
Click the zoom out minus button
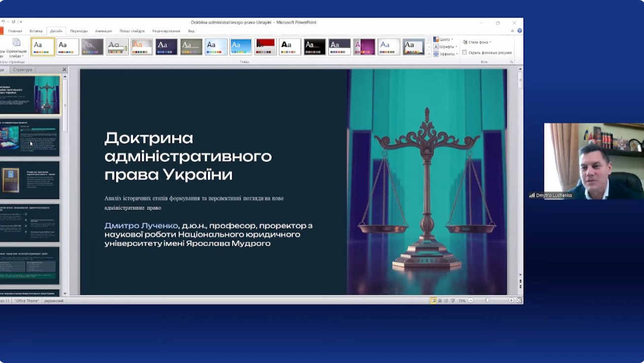[471, 300]
